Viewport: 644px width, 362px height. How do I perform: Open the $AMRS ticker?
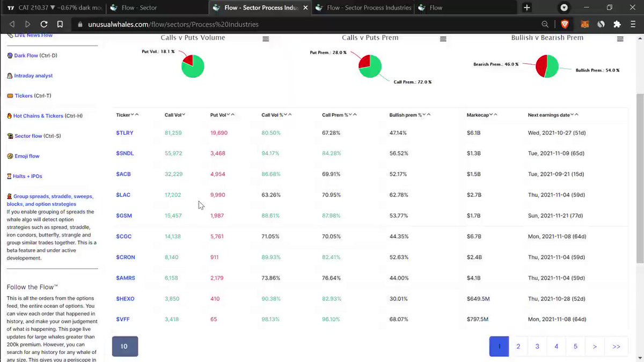126,278
